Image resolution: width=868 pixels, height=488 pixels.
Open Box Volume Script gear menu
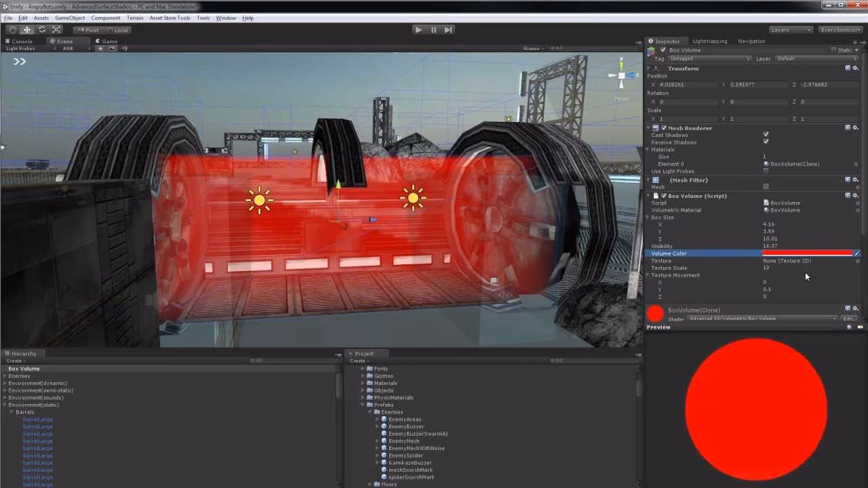(x=855, y=196)
